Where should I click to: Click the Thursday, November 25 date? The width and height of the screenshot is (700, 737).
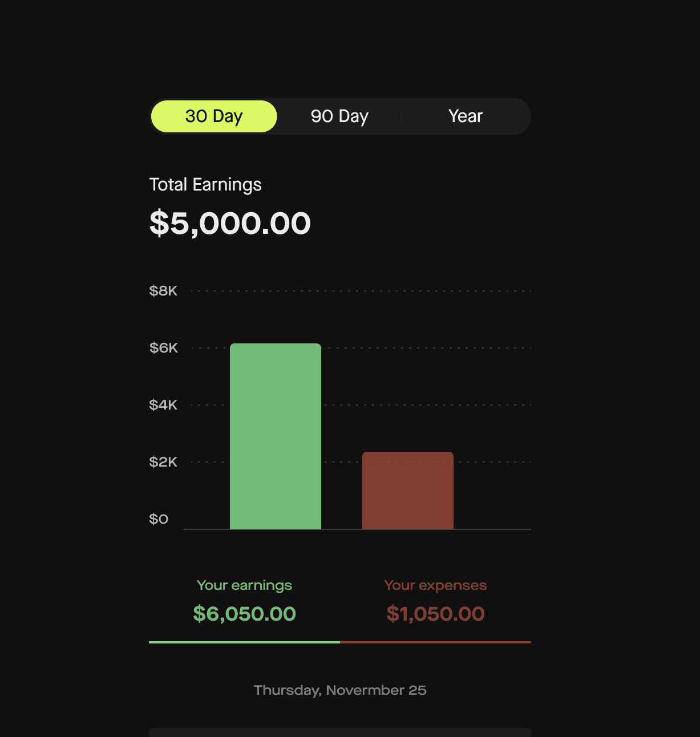point(340,690)
